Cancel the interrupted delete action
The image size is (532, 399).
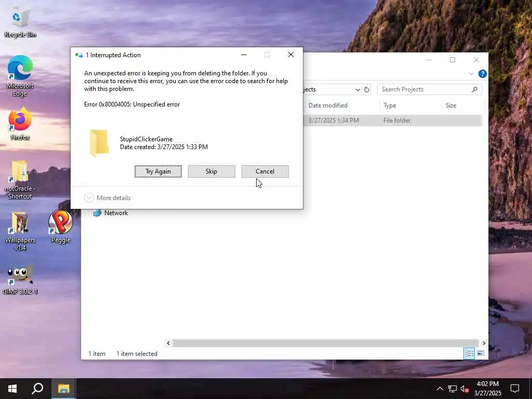point(265,171)
